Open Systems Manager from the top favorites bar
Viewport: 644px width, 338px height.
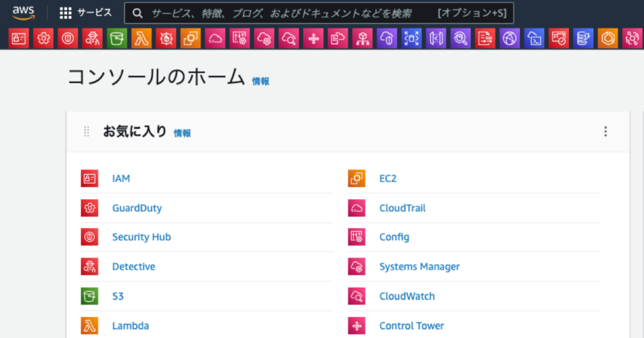coord(264,39)
